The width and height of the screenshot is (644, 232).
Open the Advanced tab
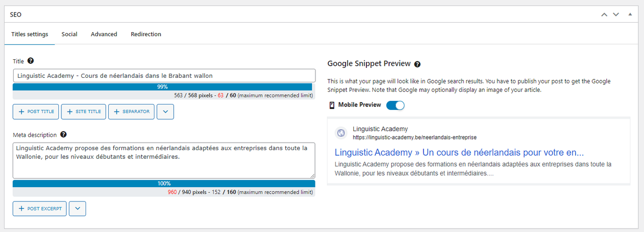(104, 34)
